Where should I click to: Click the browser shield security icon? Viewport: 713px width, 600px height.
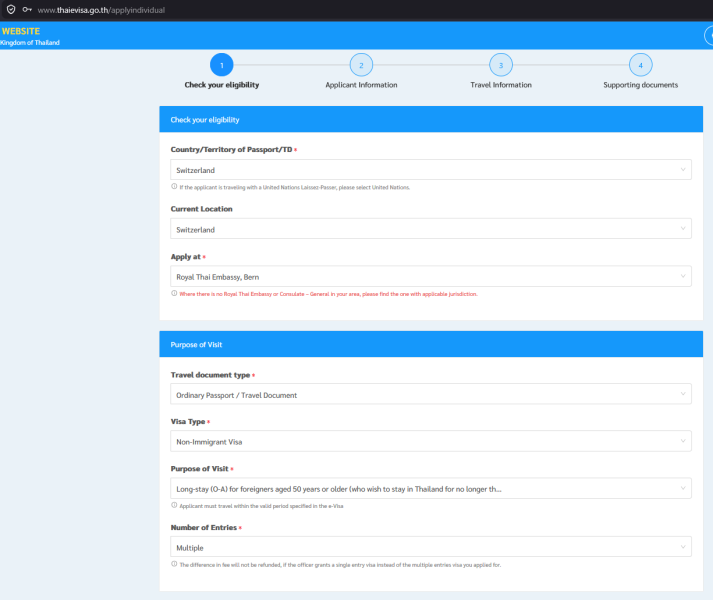(x=11, y=10)
